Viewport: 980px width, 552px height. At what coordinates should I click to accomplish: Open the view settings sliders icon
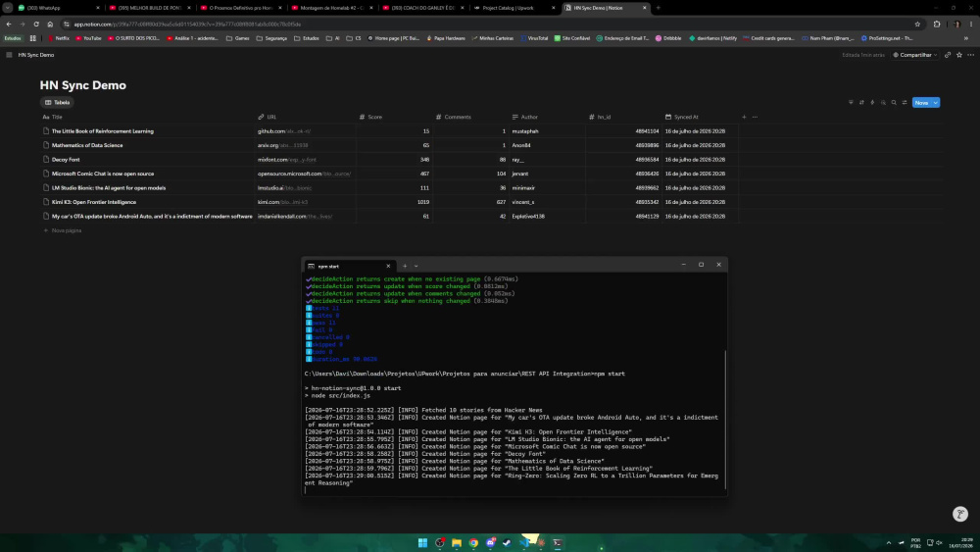click(905, 103)
